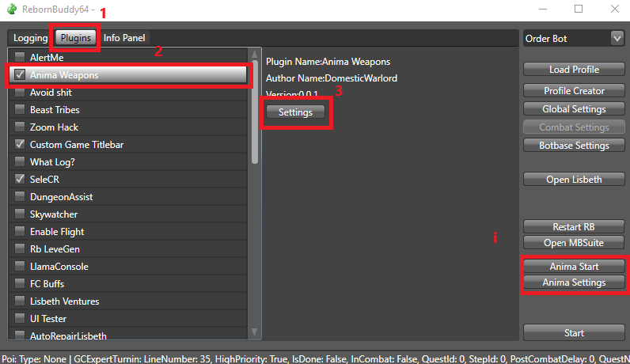Select the AlertMe row in plugin list
Viewport: 630px width, 364px height.
click(x=127, y=58)
